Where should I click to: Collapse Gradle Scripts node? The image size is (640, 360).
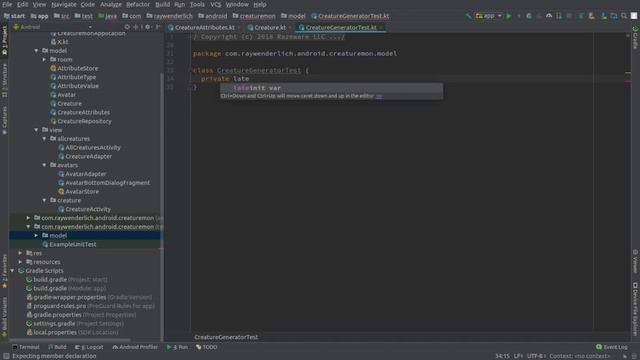(12, 271)
